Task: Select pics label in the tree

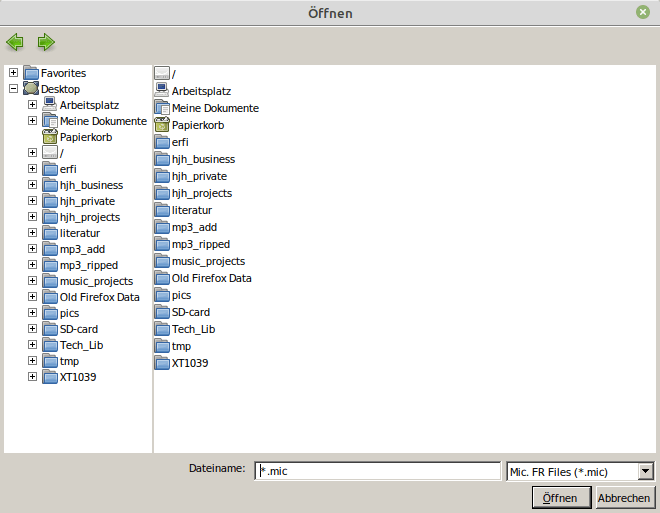Action: pos(69,313)
